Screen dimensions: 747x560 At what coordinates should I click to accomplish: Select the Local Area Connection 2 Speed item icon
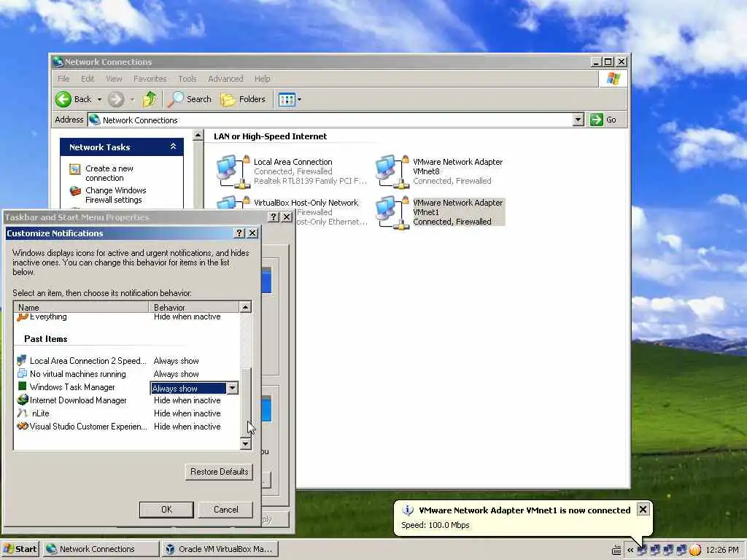click(21, 360)
